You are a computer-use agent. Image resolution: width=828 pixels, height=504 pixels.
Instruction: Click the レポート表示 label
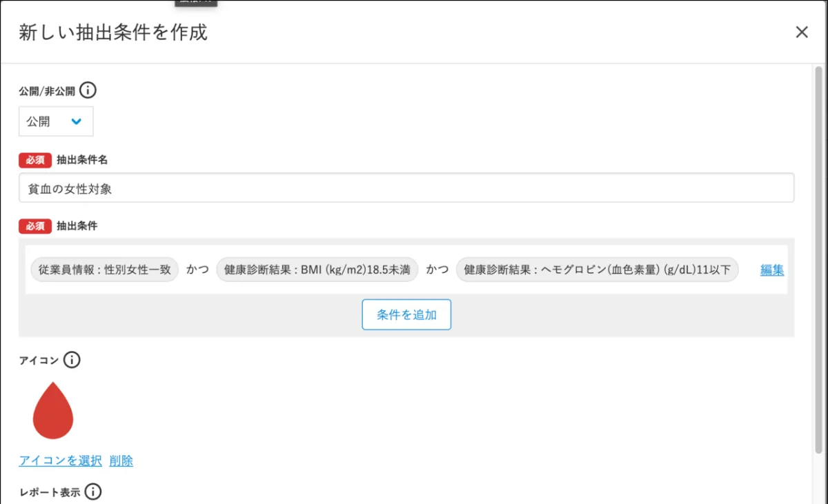[x=50, y=493]
